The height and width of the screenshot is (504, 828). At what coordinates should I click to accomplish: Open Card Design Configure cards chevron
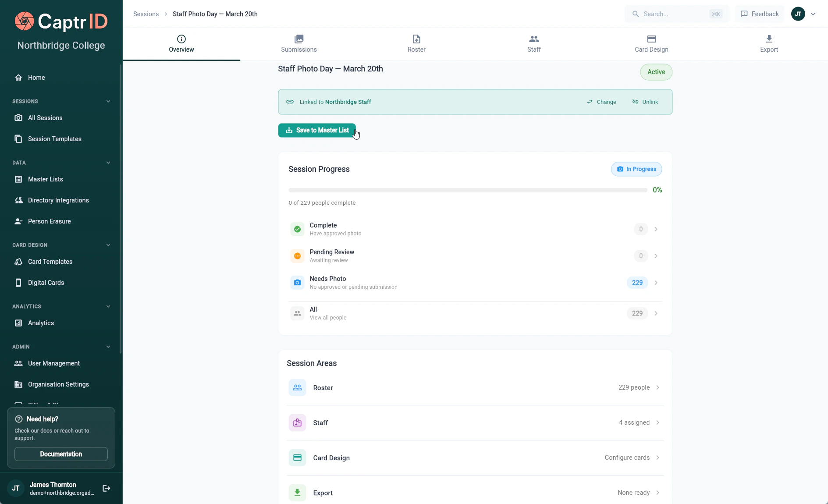(x=658, y=458)
